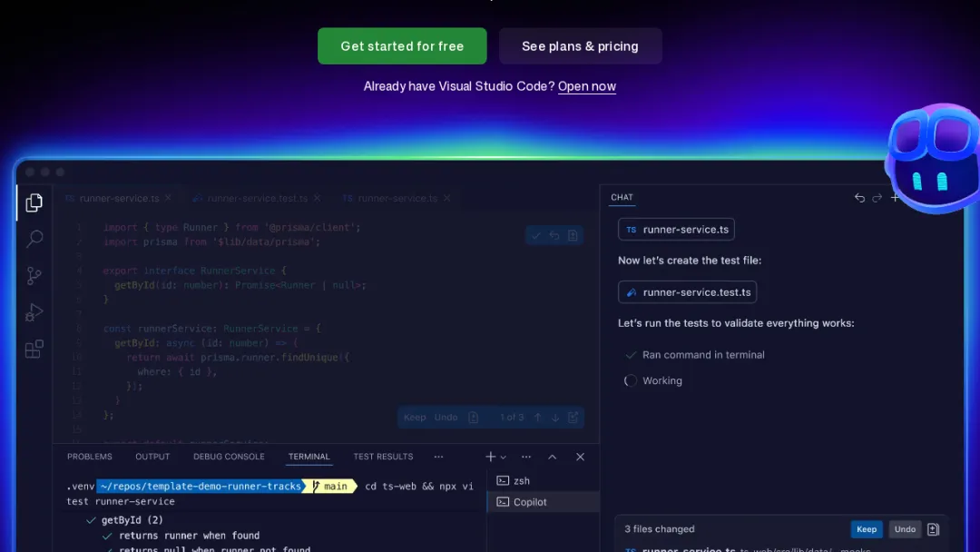Click the 'main' branch segment in terminal prompt
Image resolution: width=980 pixels, height=552 pixels.
coord(330,487)
